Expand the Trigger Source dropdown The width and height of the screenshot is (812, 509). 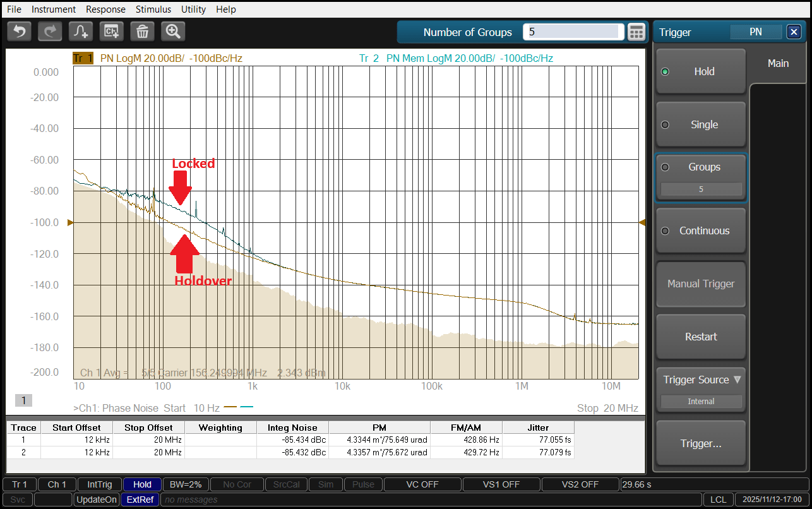701,380
